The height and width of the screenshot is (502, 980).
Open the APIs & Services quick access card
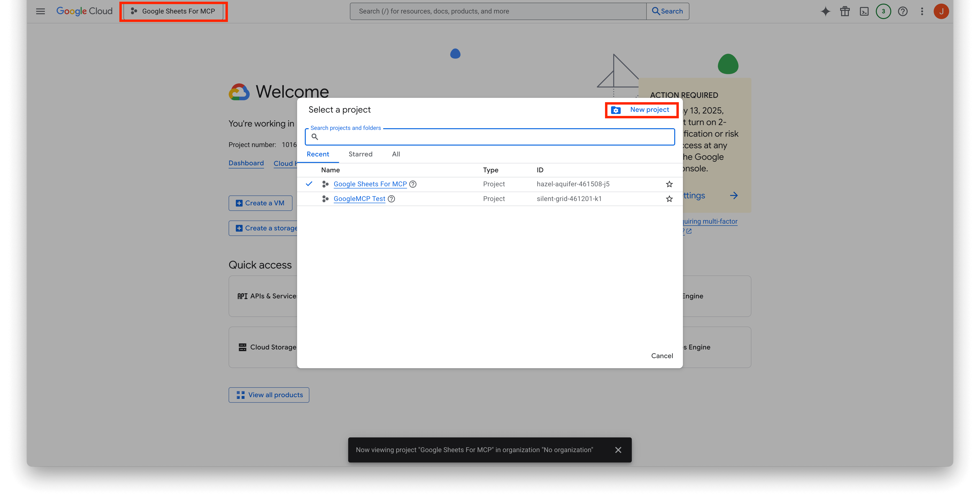click(x=263, y=296)
